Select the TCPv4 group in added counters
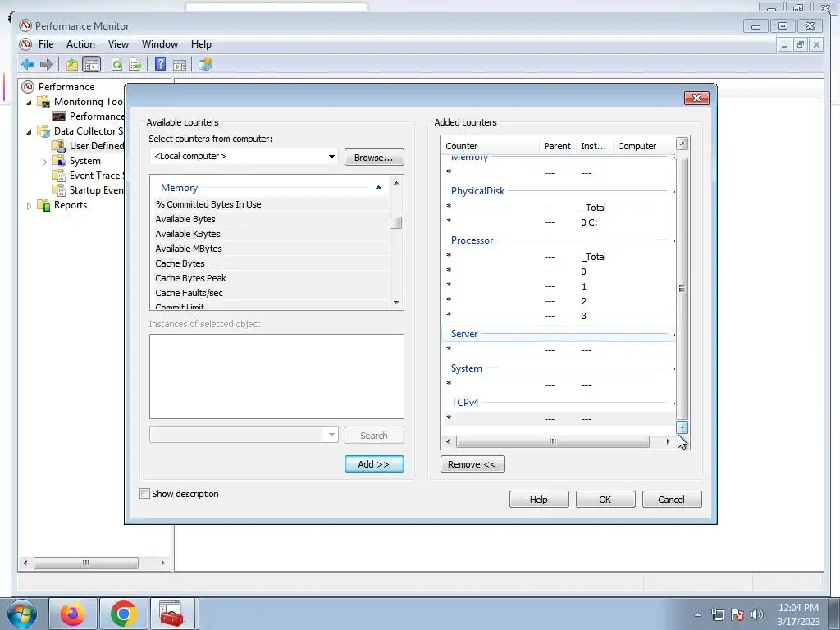840x630 pixels. pyautogui.click(x=558, y=402)
